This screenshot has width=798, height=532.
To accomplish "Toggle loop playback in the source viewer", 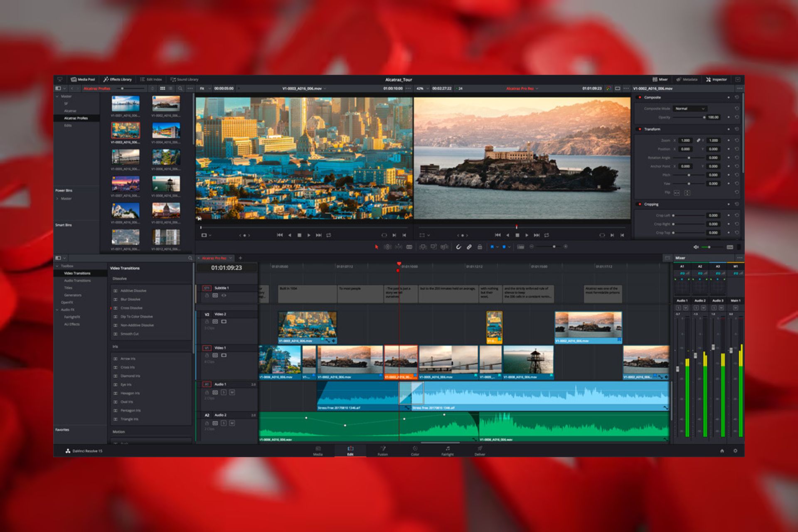I will click(329, 235).
